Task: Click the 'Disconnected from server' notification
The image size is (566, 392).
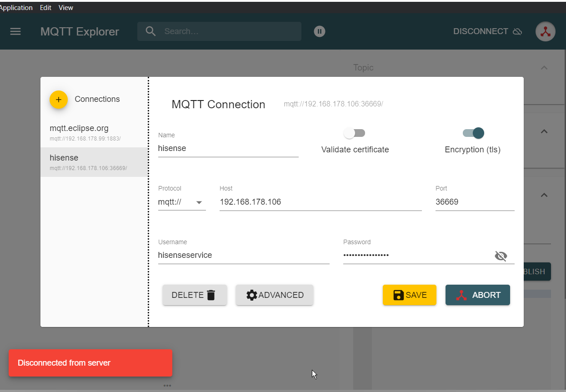Action: (90, 363)
